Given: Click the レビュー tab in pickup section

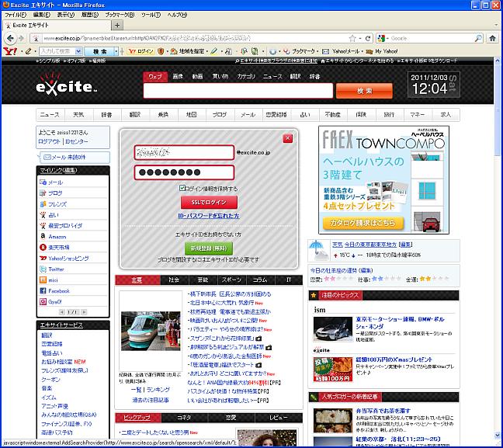Looking at the screenshot, I should (x=278, y=418).
